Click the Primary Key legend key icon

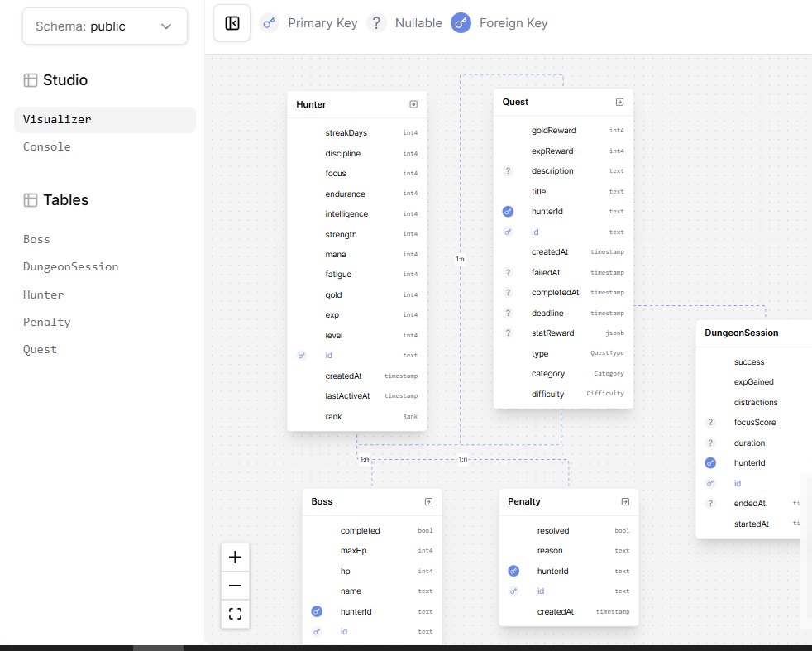[269, 23]
